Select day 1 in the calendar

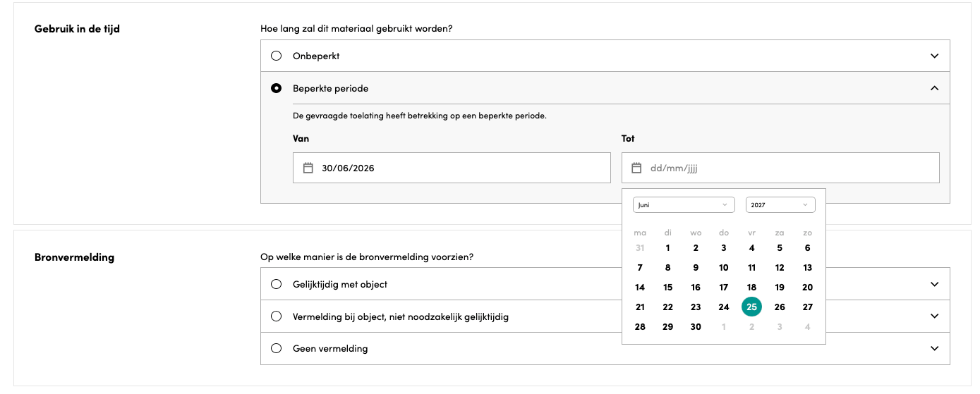(x=667, y=247)
